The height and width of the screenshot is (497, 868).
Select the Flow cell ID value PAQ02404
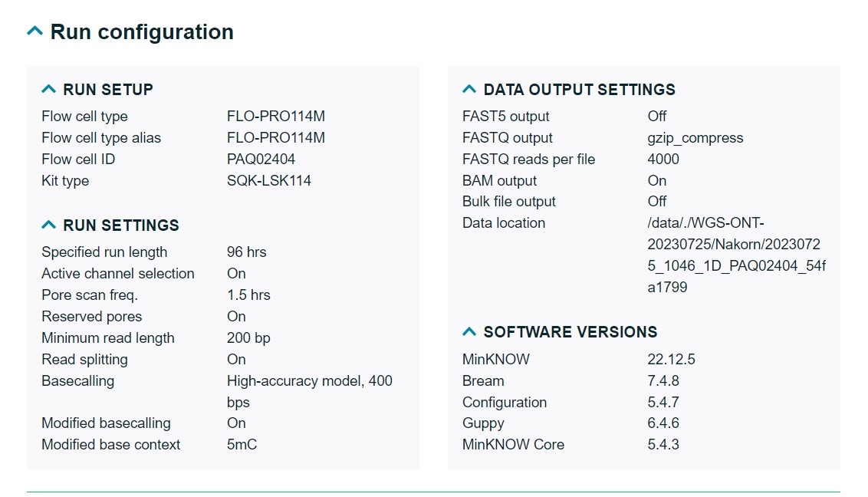[261, 160]
